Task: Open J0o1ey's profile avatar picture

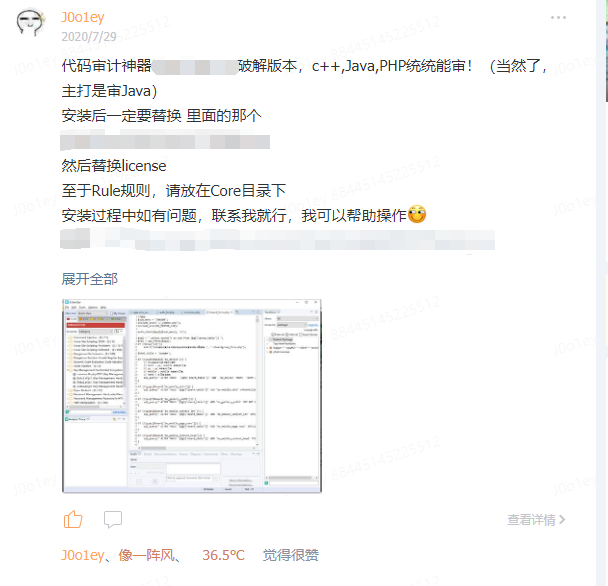Action: 31,22
